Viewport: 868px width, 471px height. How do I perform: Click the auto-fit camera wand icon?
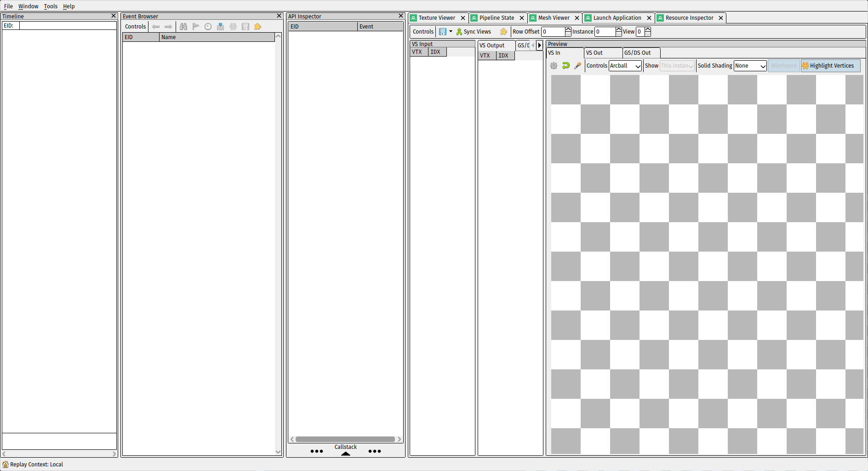pyautogui.click(x=577, y=66)
